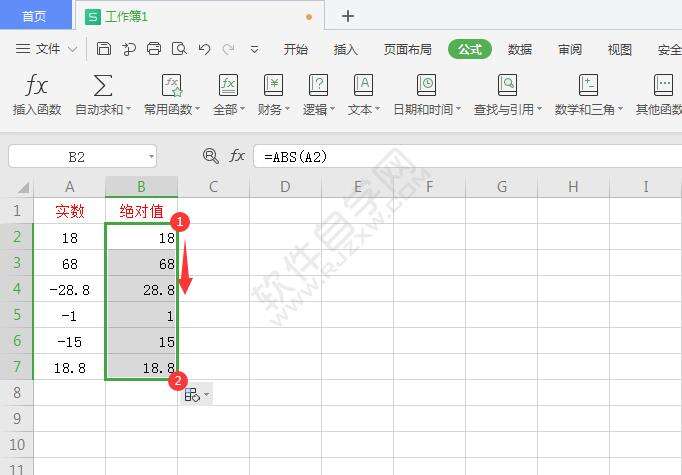
Task: Switch to the 审阅 ribbon tab
Action: 570,49
